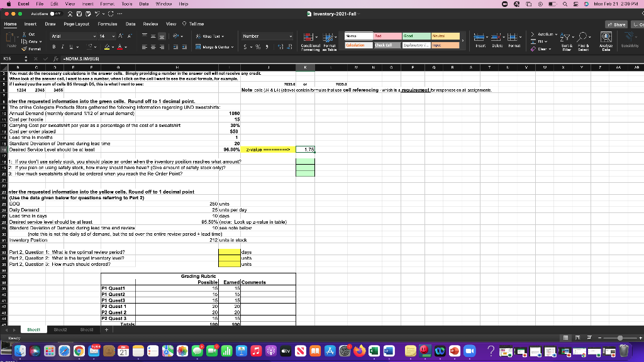Image resolution: width=644 pixels, height=362 pixels.
Task: Expand the Merge & Center options arrow
Action: pos(233,47)
